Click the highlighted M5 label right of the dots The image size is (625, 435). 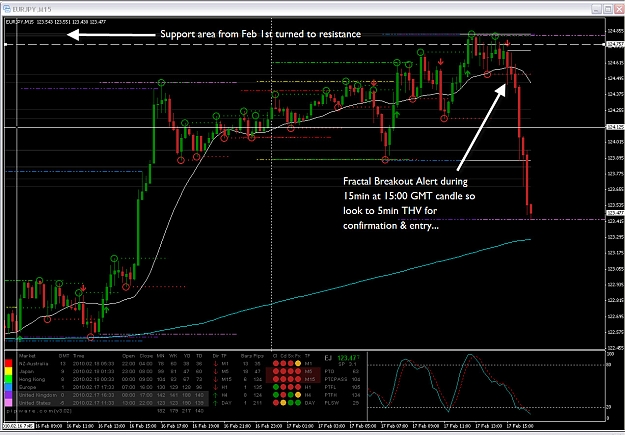click(x=309, y=371)
